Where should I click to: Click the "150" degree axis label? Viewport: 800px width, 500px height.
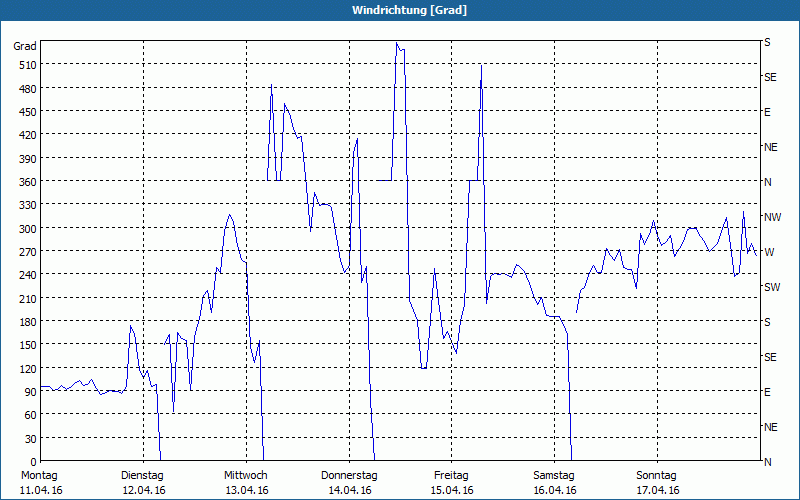[28, 345]
